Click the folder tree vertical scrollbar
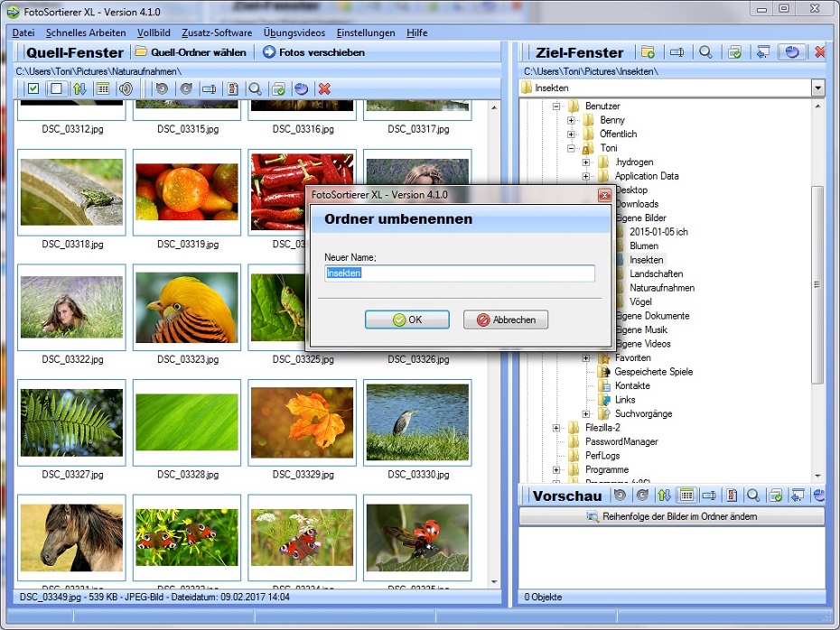 (817, 284)
